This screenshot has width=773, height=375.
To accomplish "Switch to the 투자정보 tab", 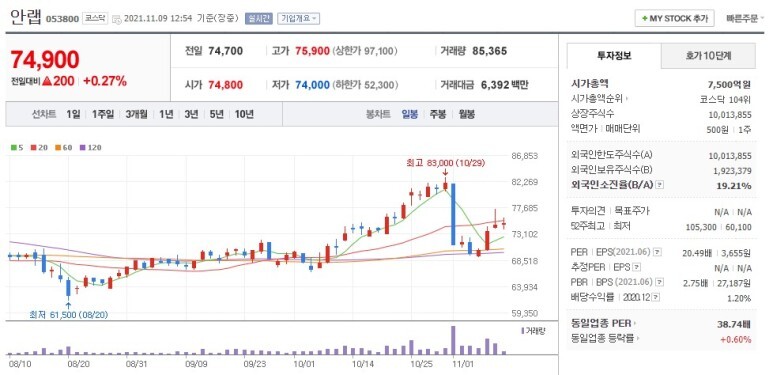I will [x=614, y=56].
